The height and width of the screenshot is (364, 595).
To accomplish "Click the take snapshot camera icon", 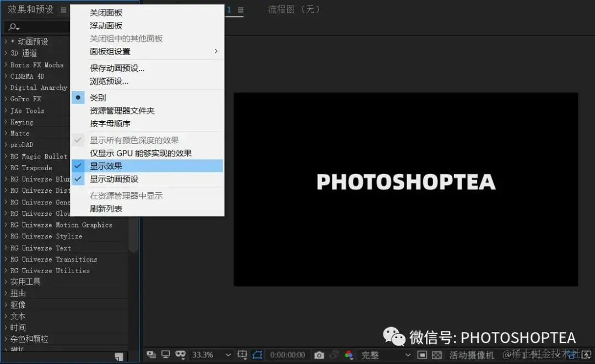I will coord(319,355).
